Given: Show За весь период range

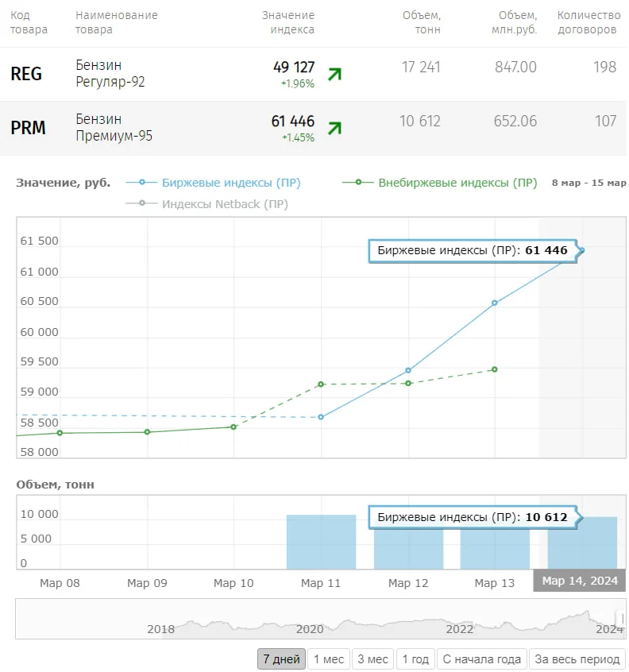Looking at the screenshot, I should coord(578,659).
